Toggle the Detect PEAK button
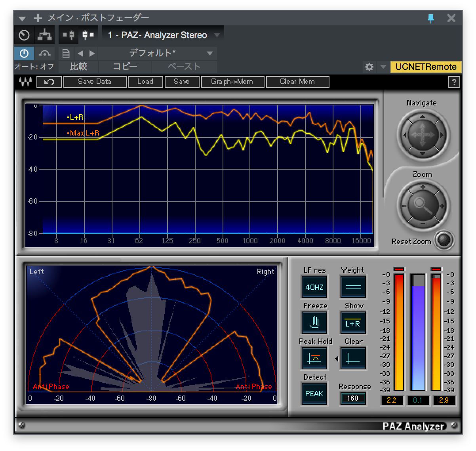Viewport: 476px width, 451px height. (x=314, y=394)
